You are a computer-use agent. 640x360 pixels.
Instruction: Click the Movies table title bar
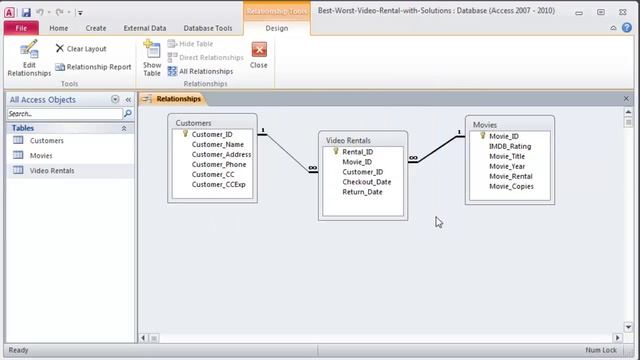[510, 124]
